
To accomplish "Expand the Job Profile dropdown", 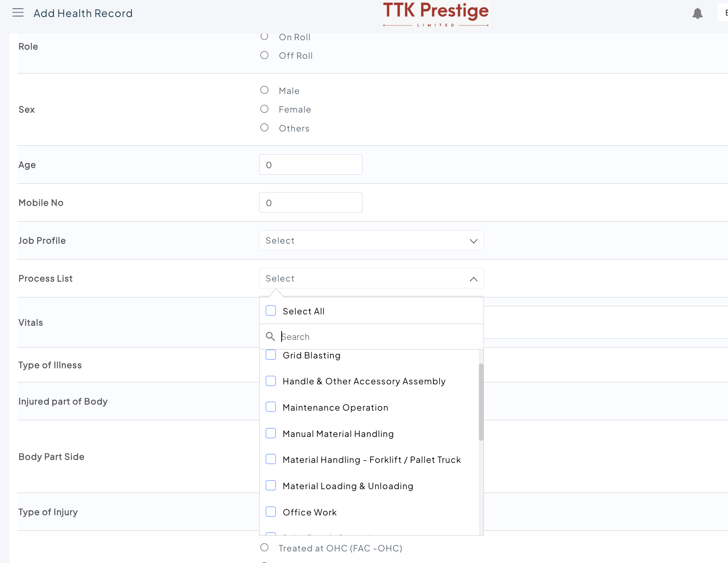I will pos(371,241).
